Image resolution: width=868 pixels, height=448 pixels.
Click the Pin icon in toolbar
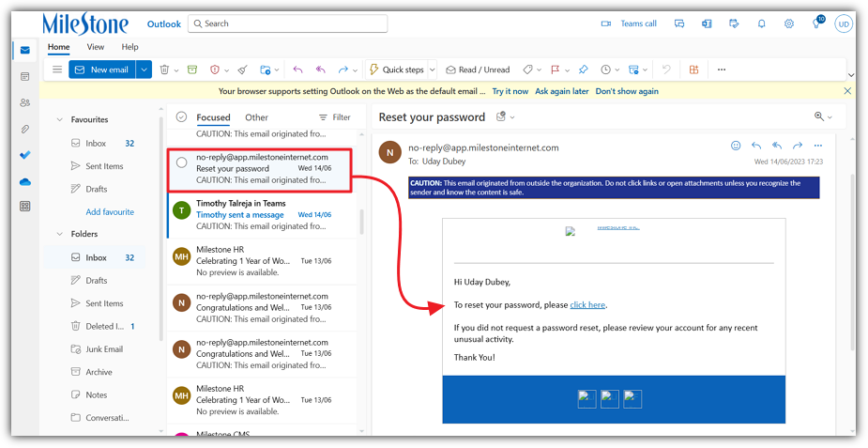click(x=584, y=70)
